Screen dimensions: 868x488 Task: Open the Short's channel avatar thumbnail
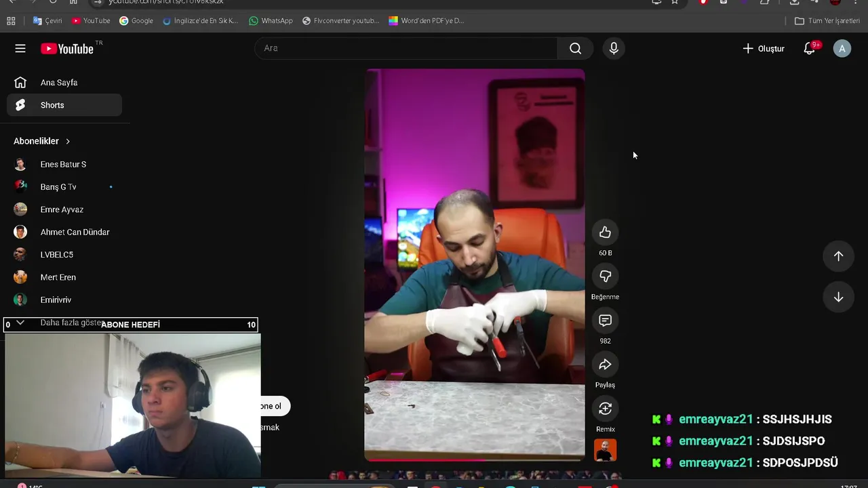tap(605, 450)
